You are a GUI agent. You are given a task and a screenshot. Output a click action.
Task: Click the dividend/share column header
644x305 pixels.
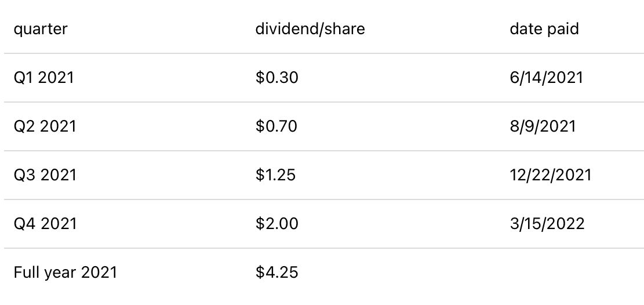pyautogui.click(x=310, y=29)
